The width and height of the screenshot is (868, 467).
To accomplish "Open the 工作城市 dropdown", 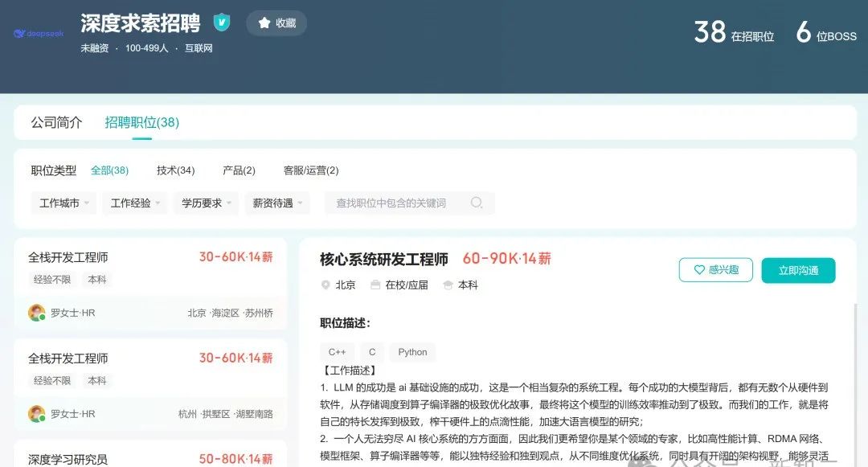I will [x=63, y=203].
